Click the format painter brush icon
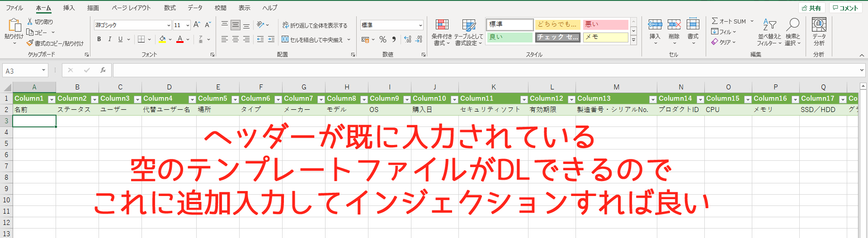 [x=30, y=43]
